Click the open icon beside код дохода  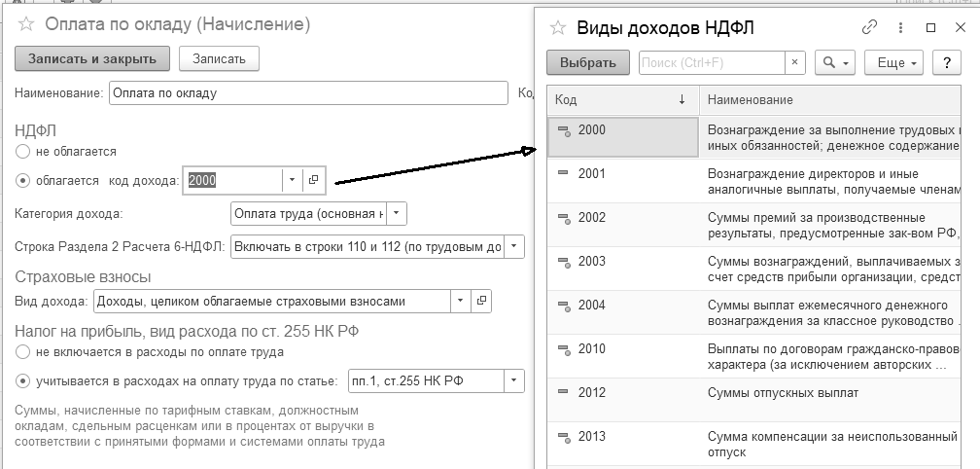click(314, 180)
